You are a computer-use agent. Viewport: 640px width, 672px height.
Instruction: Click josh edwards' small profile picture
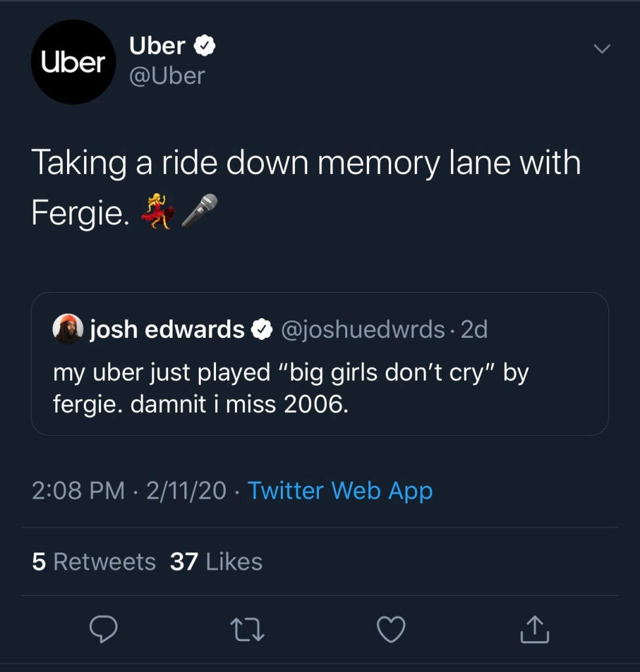(68, 329)
